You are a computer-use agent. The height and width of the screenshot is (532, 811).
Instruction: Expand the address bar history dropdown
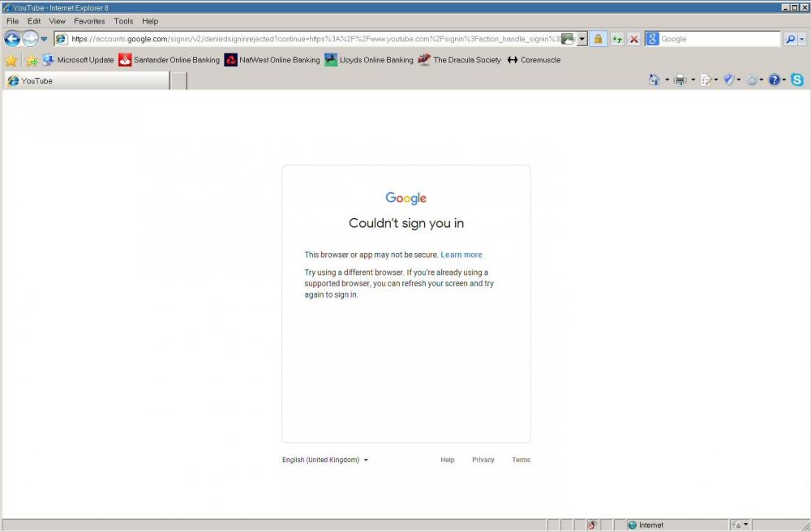581,39
